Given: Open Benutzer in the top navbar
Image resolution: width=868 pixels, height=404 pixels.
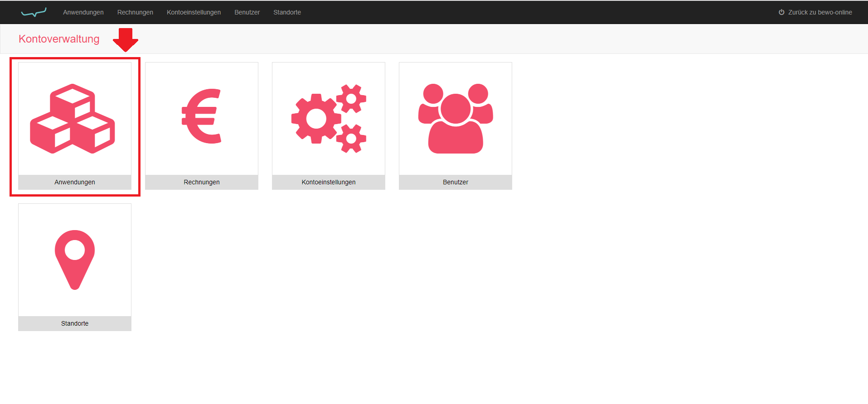Looking at the screenshot, I should click(247, 12).
